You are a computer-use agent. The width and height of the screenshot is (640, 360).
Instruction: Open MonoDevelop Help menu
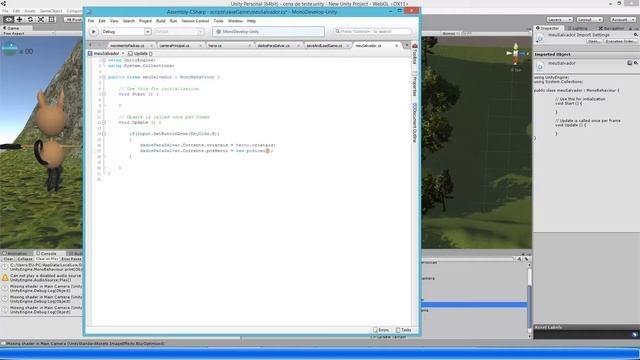coord(251,21)
